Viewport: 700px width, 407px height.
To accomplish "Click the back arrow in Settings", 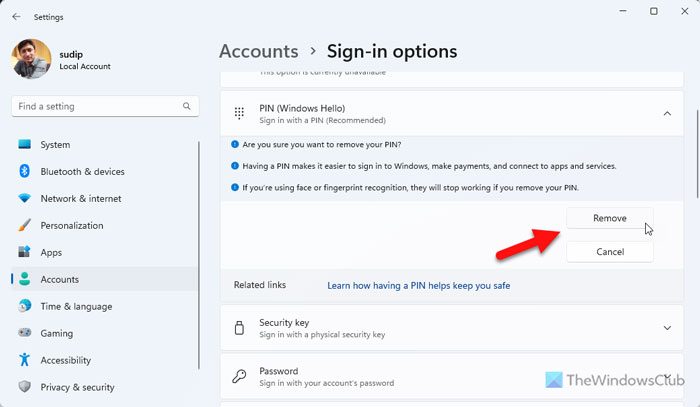I will pos(16,16).
